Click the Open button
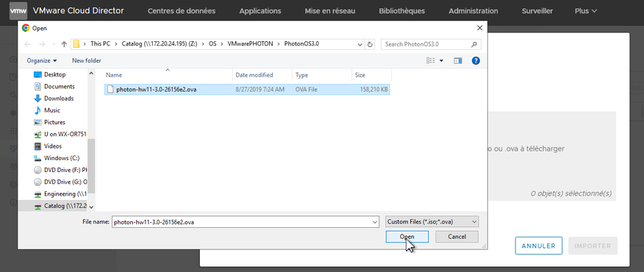644x272 pixels. [407, 237]
